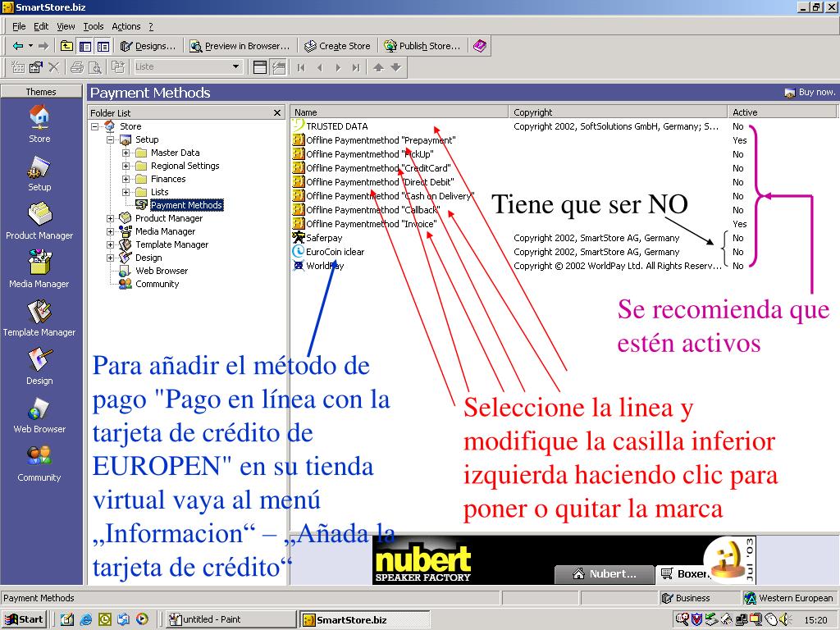Select Web Browser in the folder tree

[162, 271]
